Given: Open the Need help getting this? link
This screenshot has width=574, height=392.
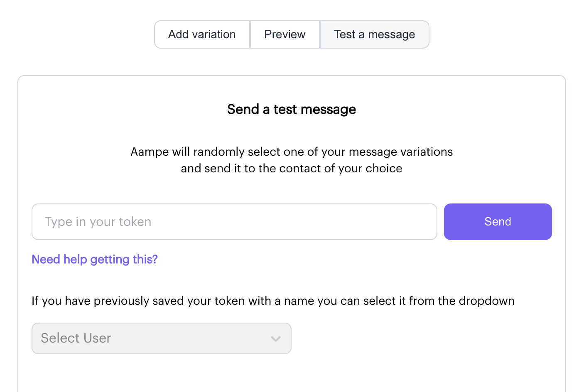Looking at the screenshot, I should [x=95, y=260].
